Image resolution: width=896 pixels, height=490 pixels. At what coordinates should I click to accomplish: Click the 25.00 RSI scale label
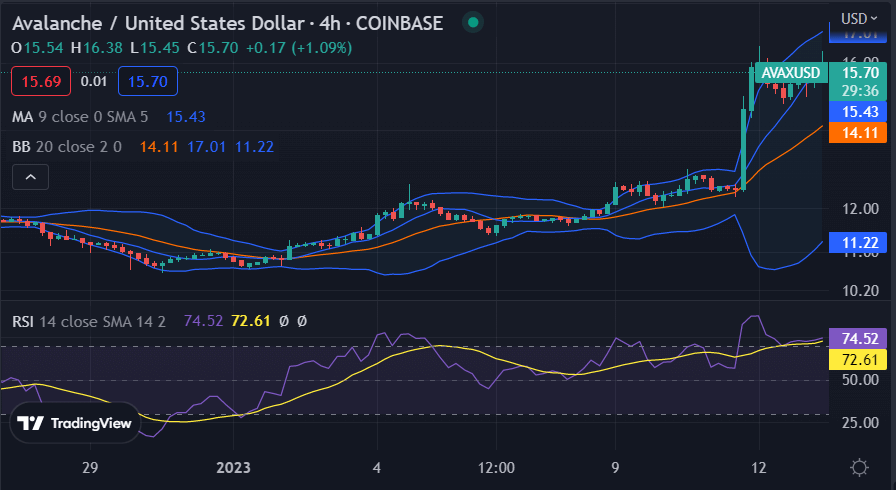(860, 423)
